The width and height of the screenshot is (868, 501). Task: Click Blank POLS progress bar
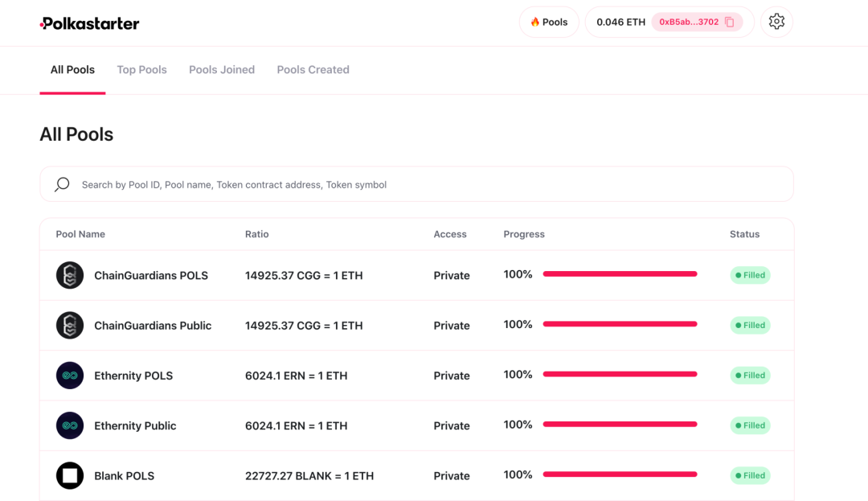pyautogui.click(x=620, y=474)
